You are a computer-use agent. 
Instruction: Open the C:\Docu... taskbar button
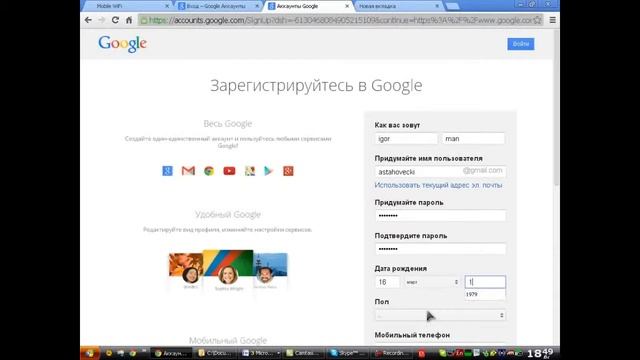(215, 353)
